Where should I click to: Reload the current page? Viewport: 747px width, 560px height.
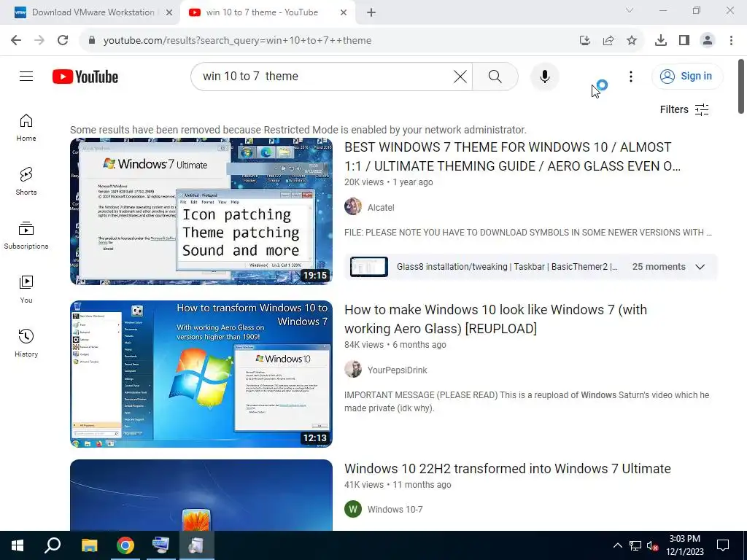63,40
